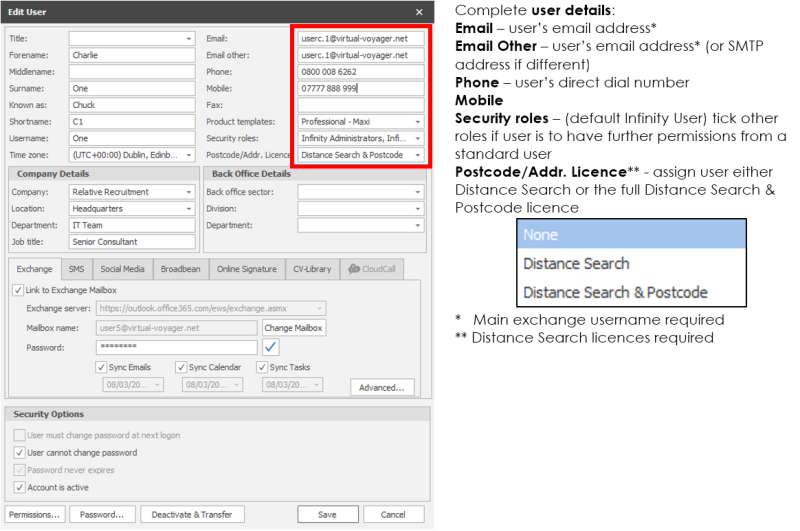
Task: Open the Postcode/Addr. Licence dropdown
Action: 418,155
